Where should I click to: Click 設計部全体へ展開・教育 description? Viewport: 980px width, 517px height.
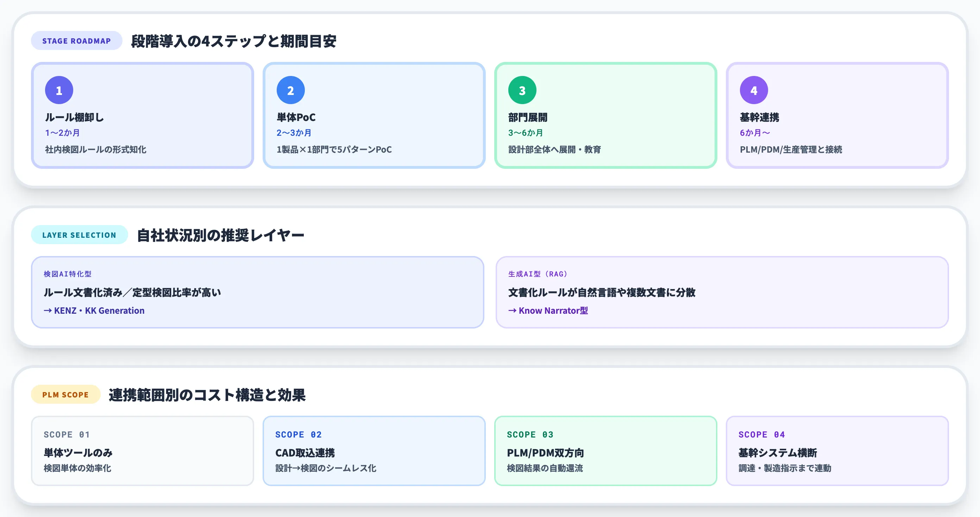click(555, 149)
